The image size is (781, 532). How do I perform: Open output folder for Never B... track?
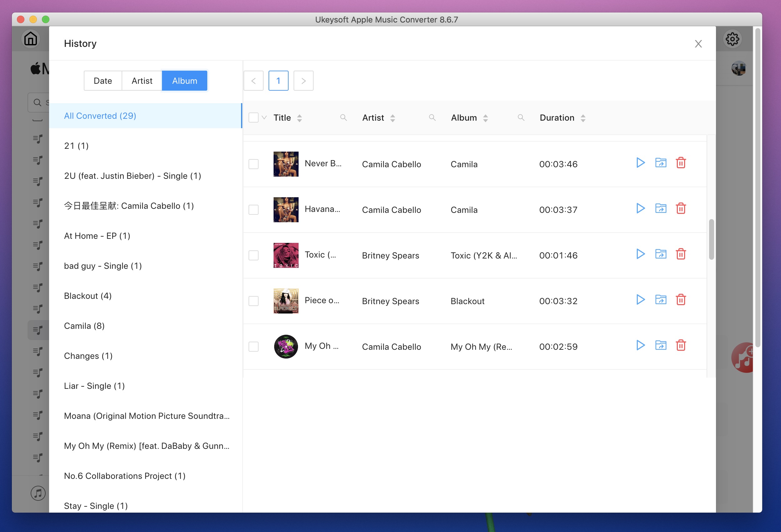coord(661,163)
